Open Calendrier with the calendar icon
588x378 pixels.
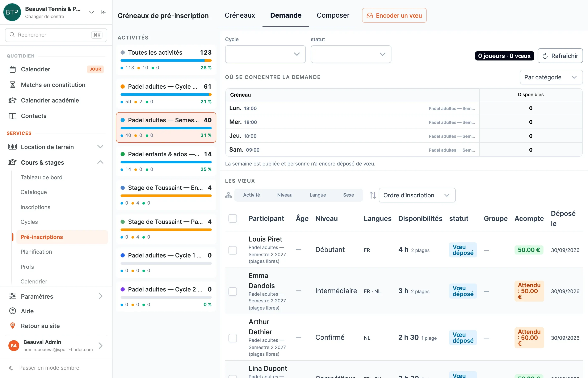tap(13, 70)
